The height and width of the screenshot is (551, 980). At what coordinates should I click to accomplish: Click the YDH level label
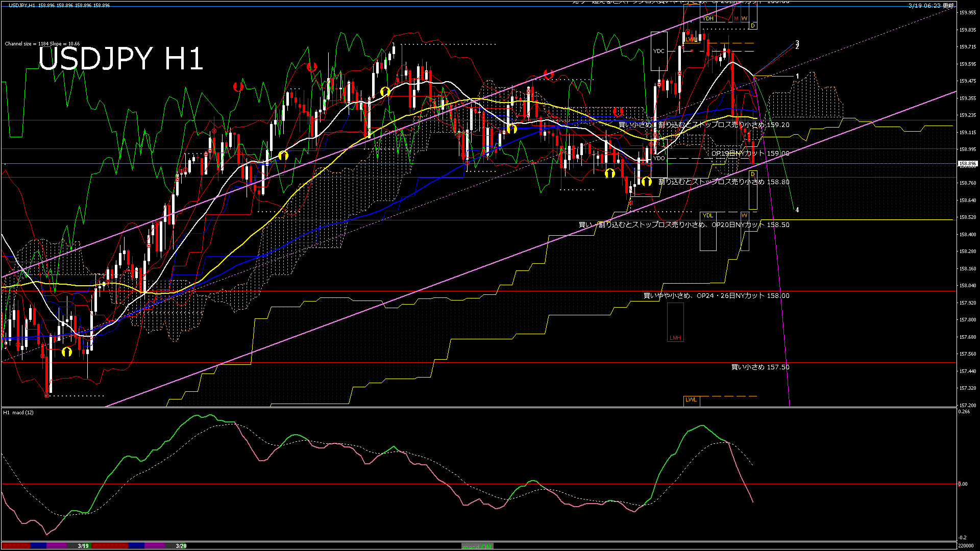(x=707, y=18)
